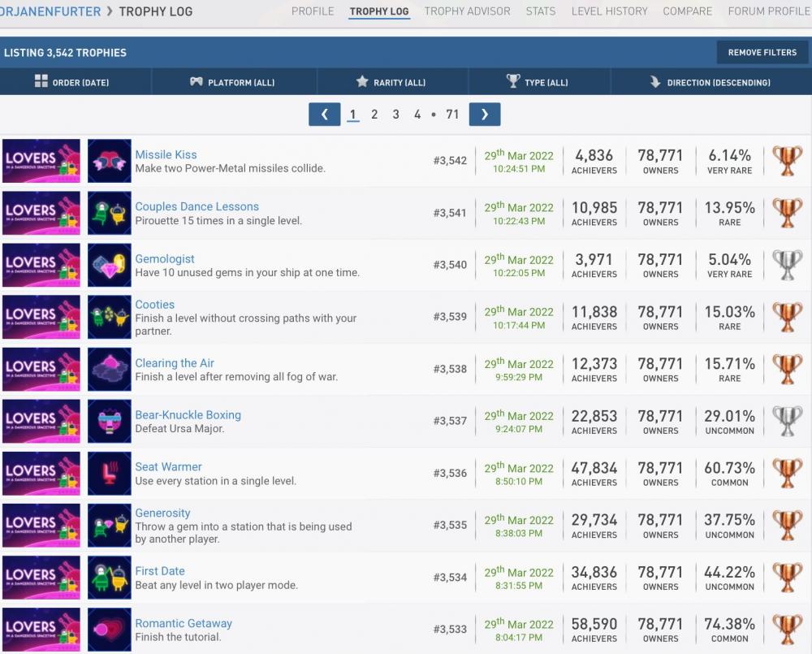Click the Gemologist gem trophy icon
This screenshot has width=812, height=654.
pos(109,265)
